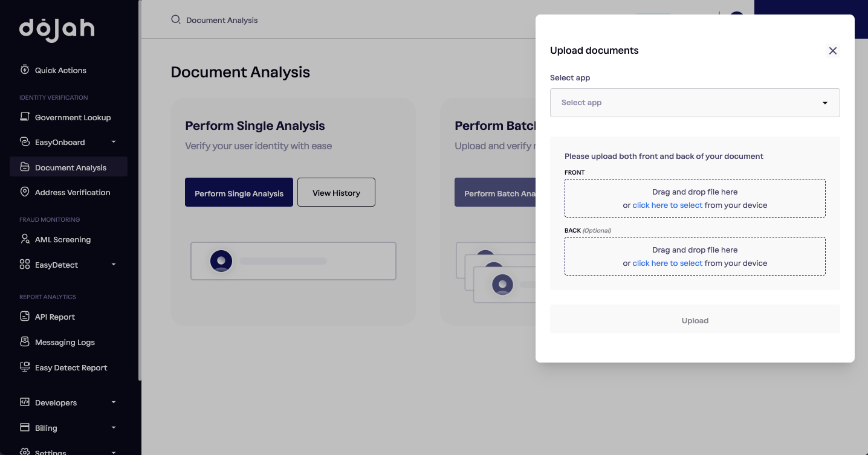Click the Upload button in the dialog
Viewport: 868px width, 455px height.
coord(695,319)
